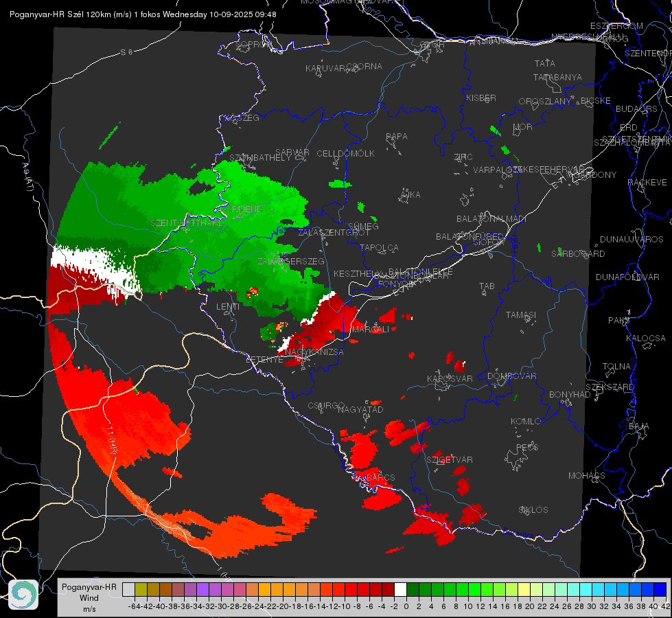
Task: Click the radar title text with timestamp
Action: [x=143, y=14]
